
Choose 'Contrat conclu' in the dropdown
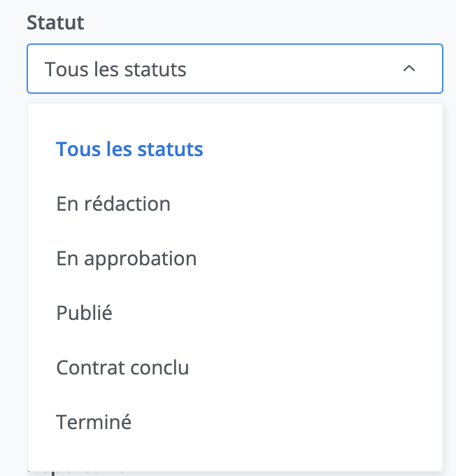click(x=122, y=367)
